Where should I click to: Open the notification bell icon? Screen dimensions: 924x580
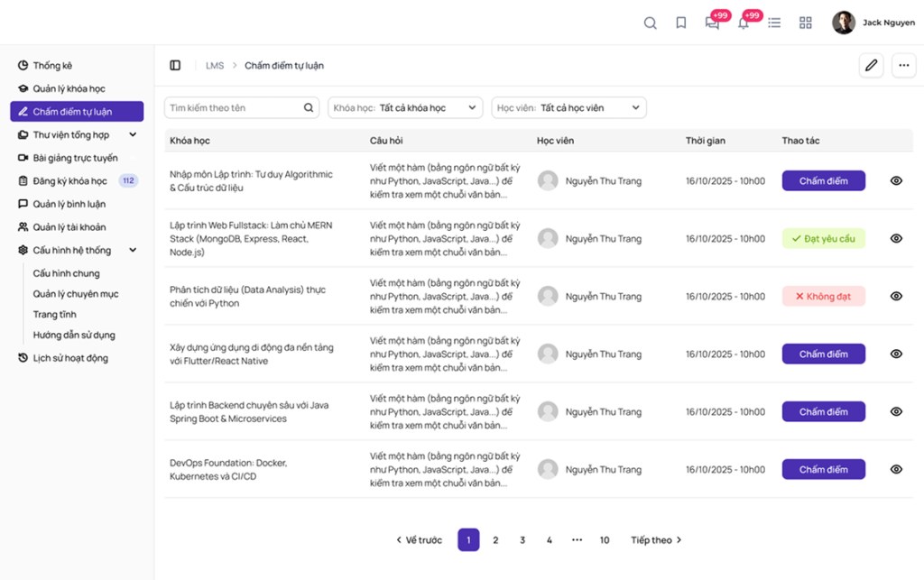(744, 23)
